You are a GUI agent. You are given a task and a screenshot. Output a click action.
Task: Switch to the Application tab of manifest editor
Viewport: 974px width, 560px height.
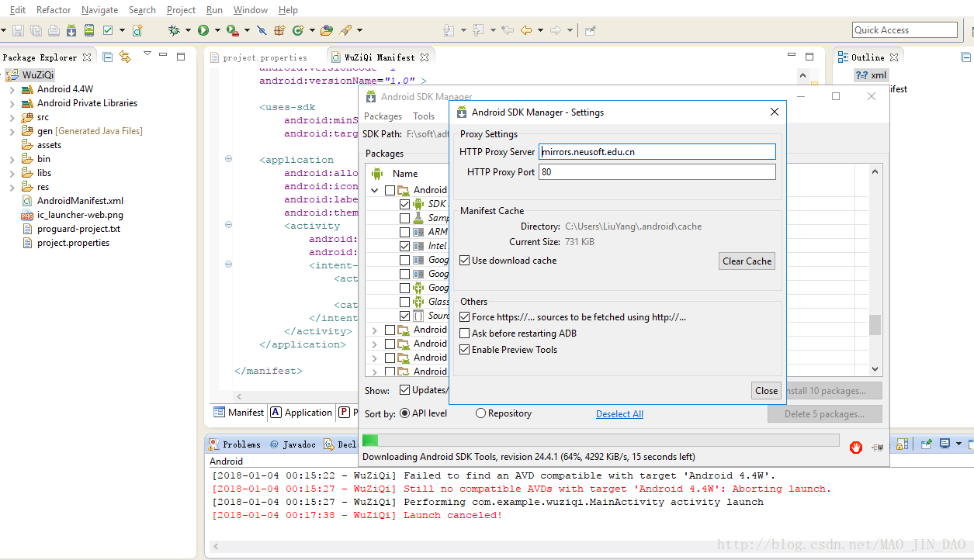301,413
